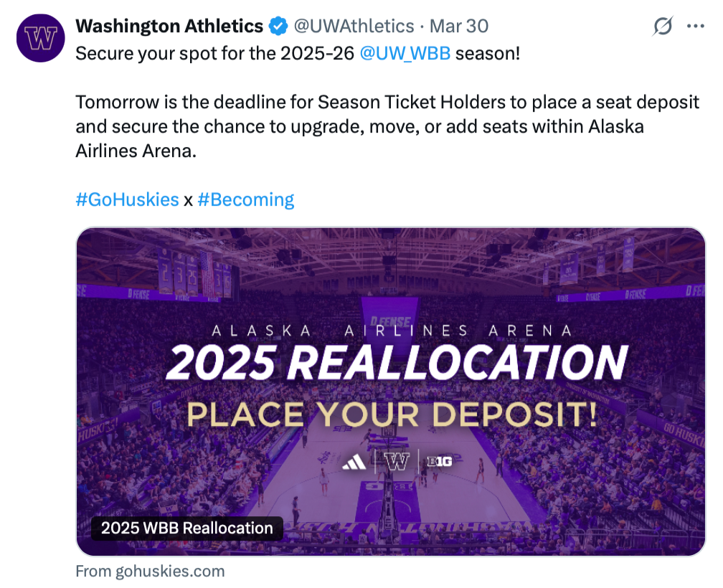
Task: Click the PLACE YOUR DEPOSIT! banner text
Action: click(x=392, y=414)
